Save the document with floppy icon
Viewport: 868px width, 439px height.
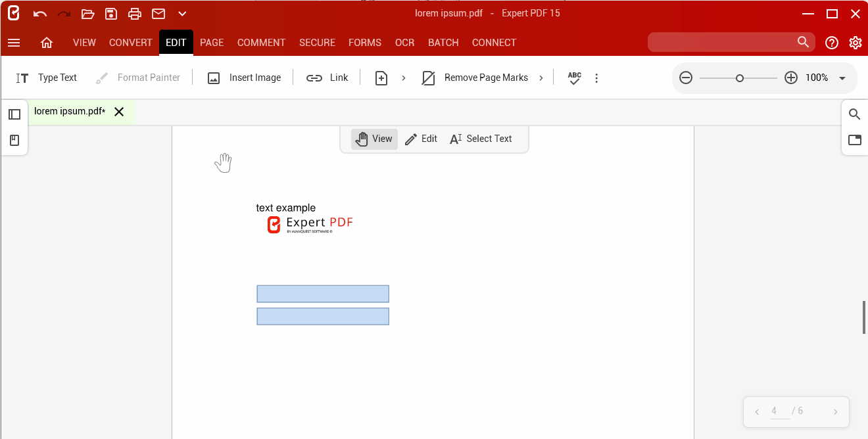coord(111,14)
